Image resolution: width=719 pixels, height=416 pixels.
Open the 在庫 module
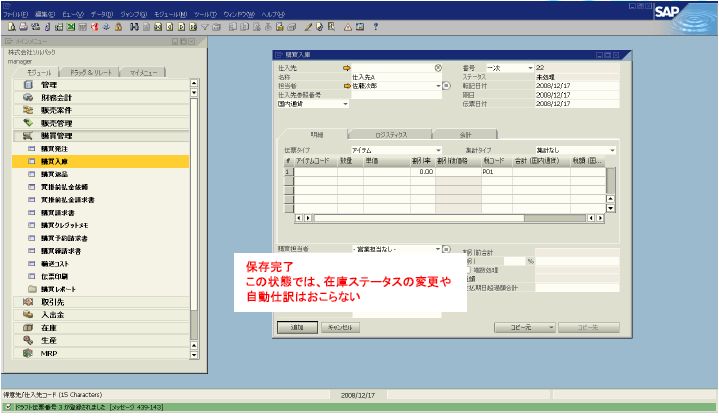coord(101,328)
